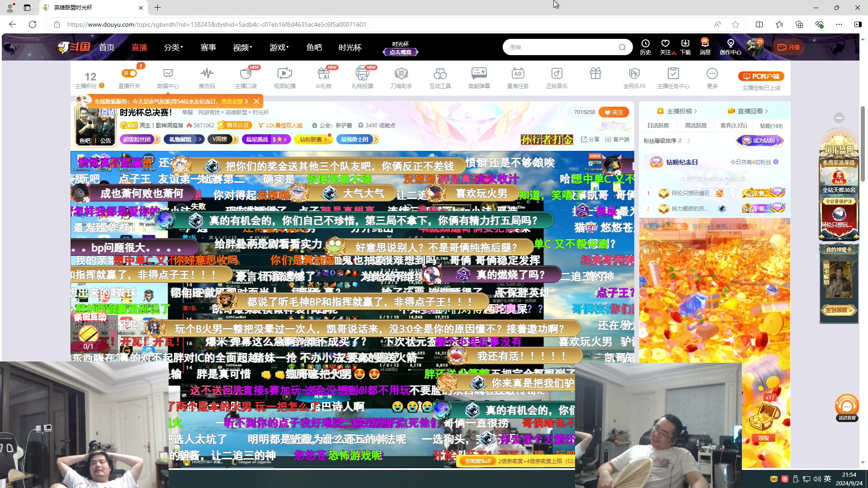Click the user avatar in header

[754, 47]
